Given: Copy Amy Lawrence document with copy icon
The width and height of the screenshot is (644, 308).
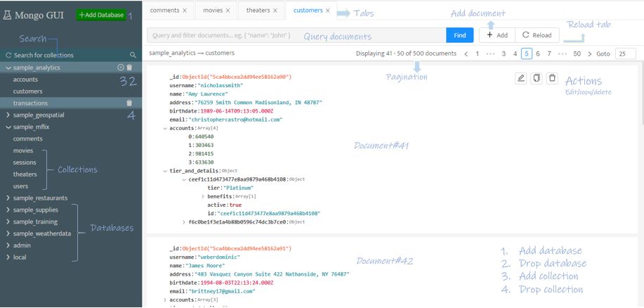Looking at the screenshot, I should coord(537,78).
